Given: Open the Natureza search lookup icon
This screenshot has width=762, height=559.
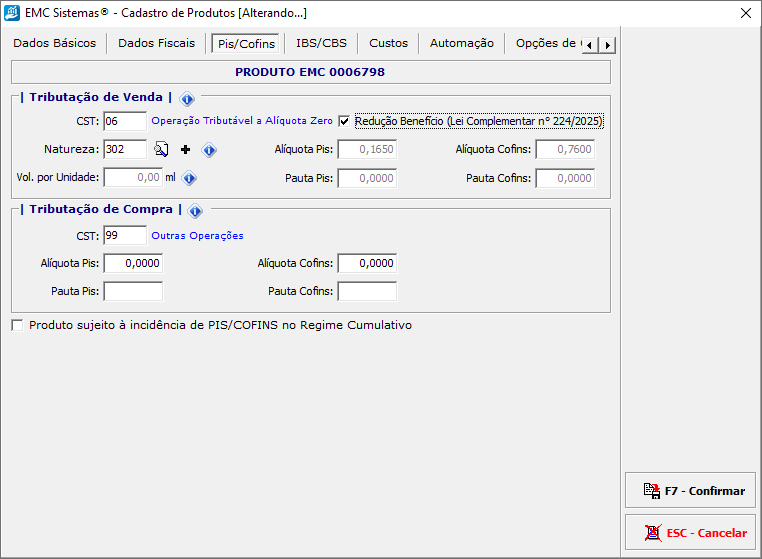Looking at the screenshot, I should pyautogui.click(x=162, y=150).
